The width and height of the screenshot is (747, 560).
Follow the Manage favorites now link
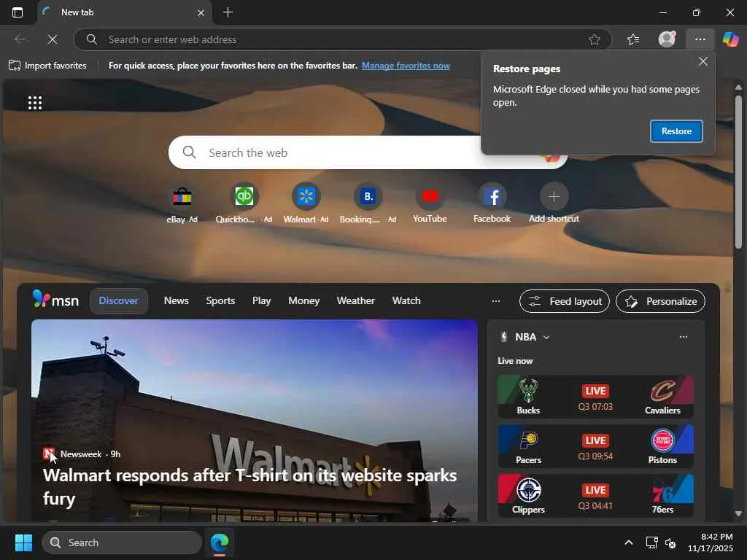[x=406, y=65]
